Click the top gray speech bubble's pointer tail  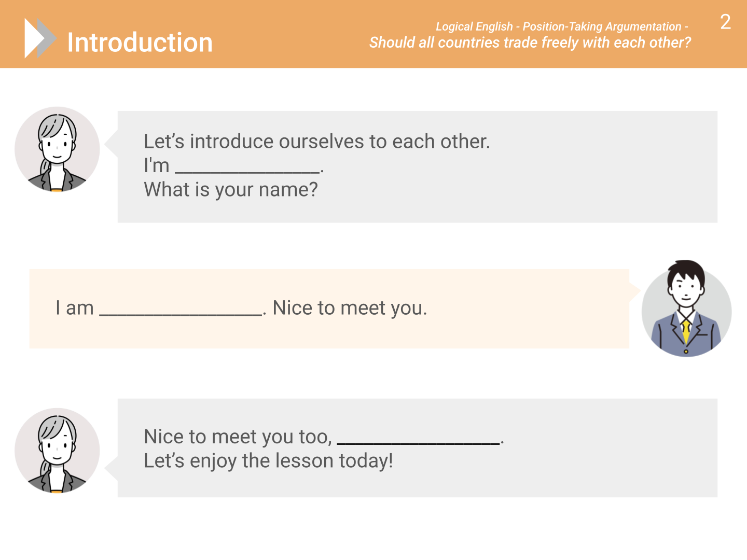112,144
